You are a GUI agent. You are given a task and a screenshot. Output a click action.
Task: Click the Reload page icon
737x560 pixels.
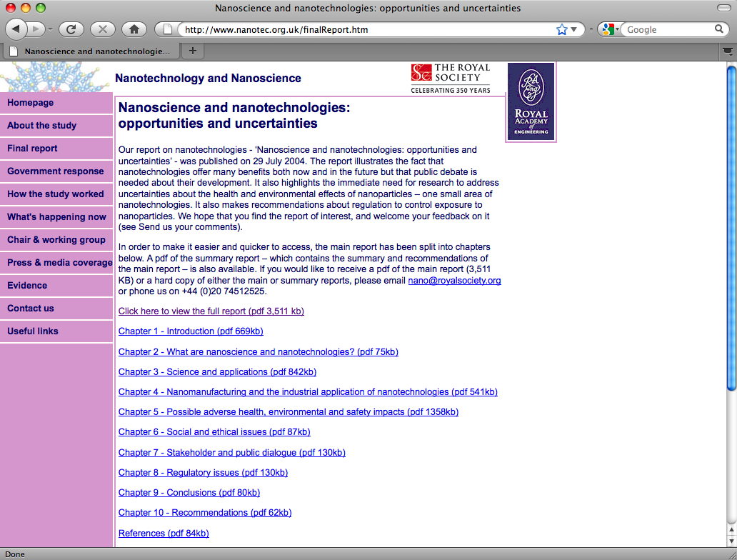coord(71,29)
